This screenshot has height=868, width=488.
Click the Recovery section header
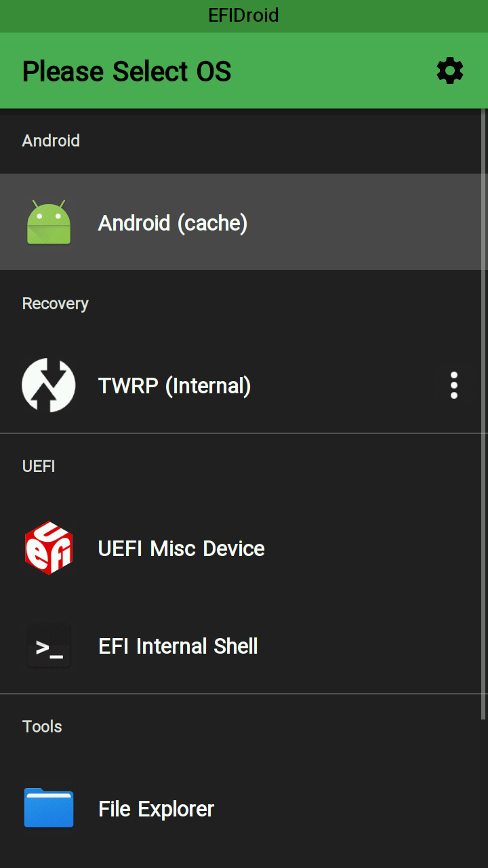click(55, 303)
